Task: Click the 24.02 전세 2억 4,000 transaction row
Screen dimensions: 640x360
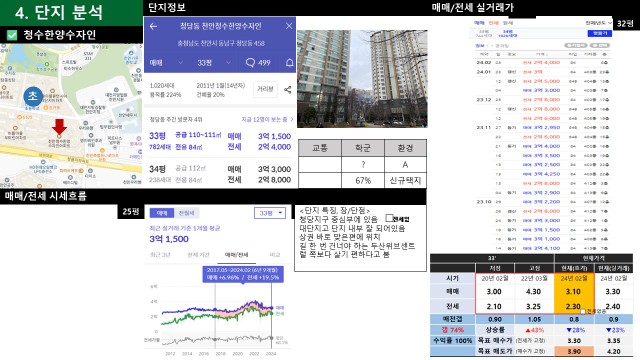Action: pyautogui.click(x=542, y=62)
